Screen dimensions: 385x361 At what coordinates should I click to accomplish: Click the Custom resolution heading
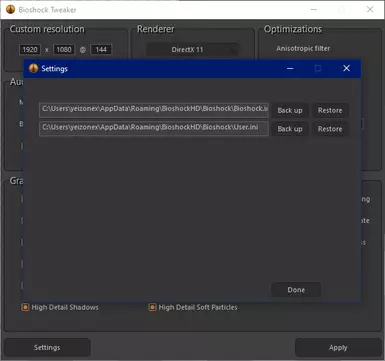click(x=47, y=29)
